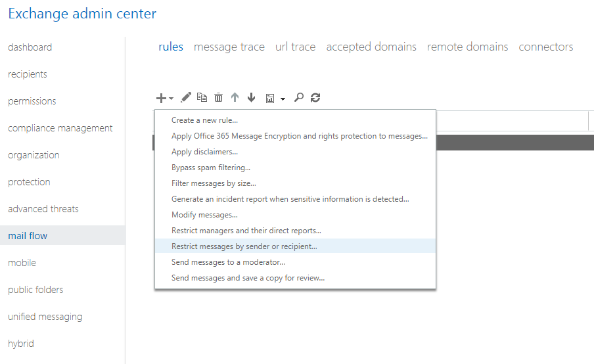Open recipients in left navigation
The width and height of the screenshot is (594, 364).
click(x=28, y=74)
